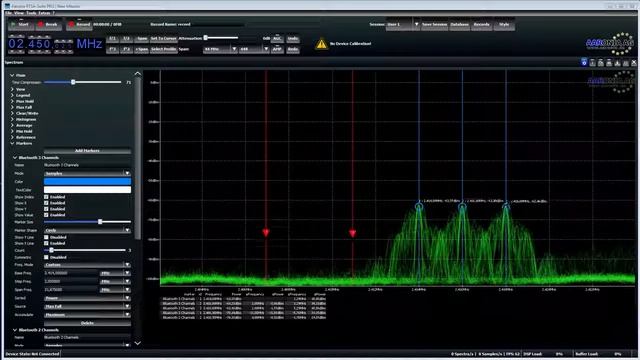Toggle the Show X checkbox
Screen dimensions: 640x360
point(46,203)
